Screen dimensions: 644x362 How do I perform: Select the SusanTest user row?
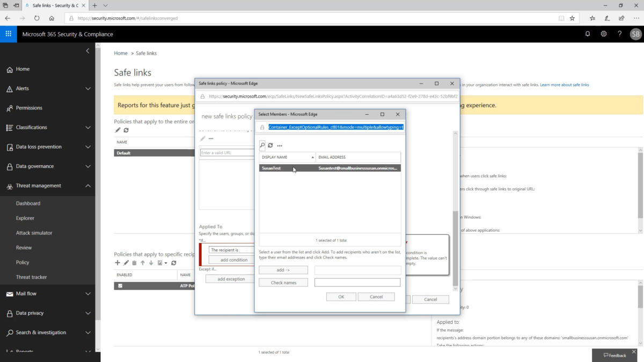coord(330,168)
